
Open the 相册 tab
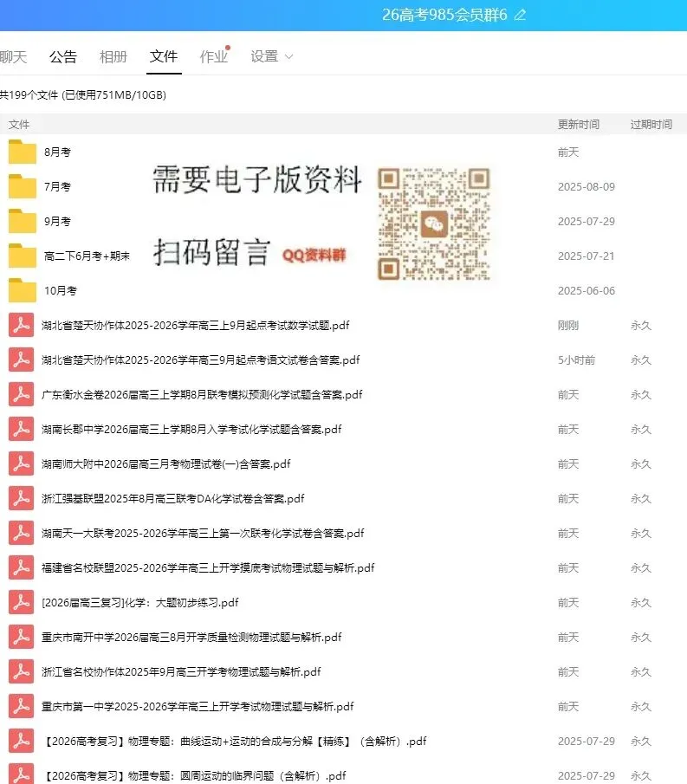(113, 56)
